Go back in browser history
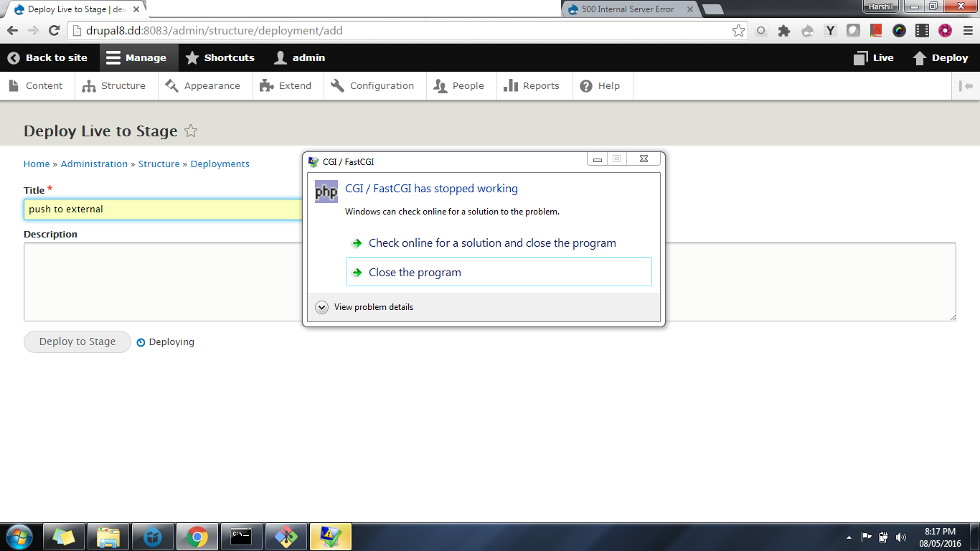This screenshot has height=551, width=980. pos(12,30)
